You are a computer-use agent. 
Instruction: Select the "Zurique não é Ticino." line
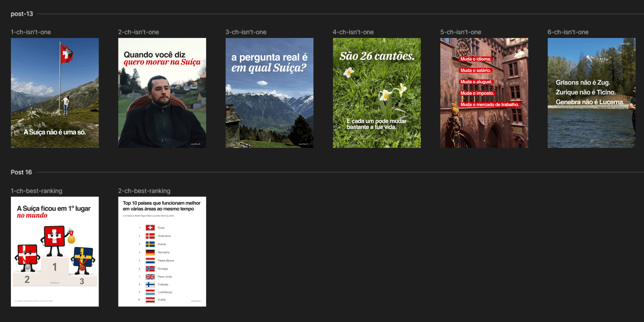[586, 92]
